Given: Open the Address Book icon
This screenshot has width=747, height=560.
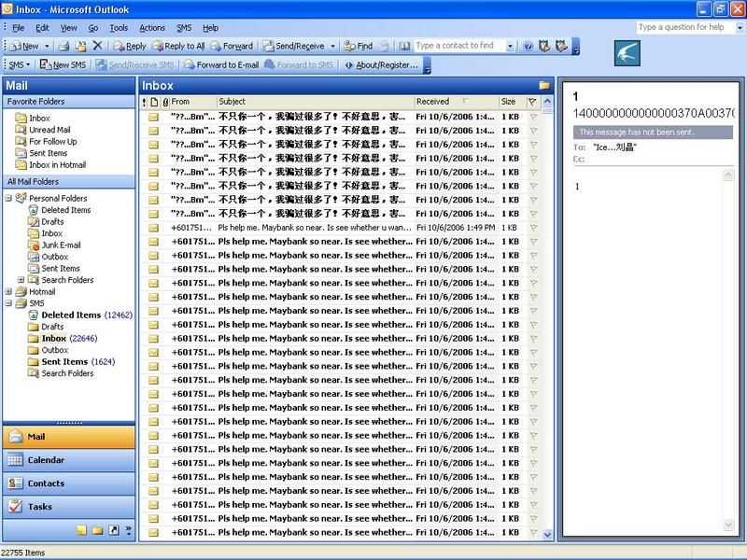Looking at the screenshot, I should tap(404, 46).
